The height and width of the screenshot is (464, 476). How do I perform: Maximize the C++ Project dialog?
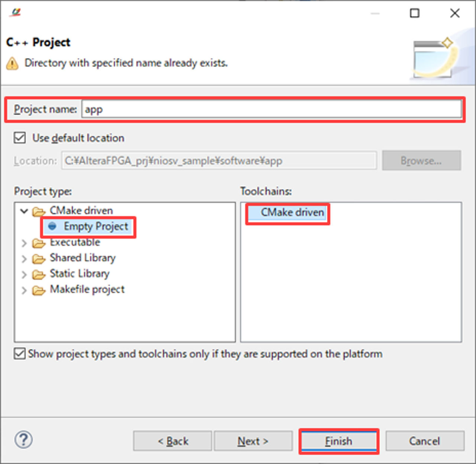[x=415, y=13]
